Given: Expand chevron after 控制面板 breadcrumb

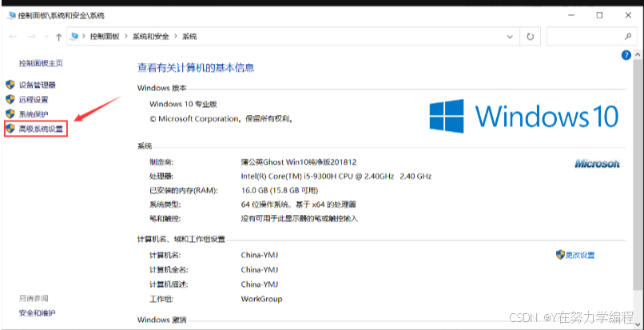Looking at the screenshot, I should (125, 37).
